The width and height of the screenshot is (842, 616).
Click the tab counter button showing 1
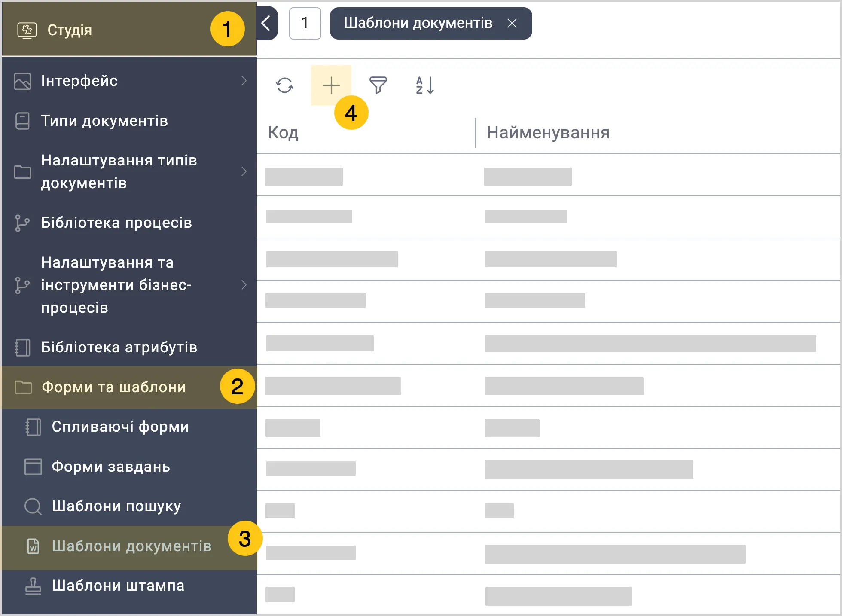point(305,23)
